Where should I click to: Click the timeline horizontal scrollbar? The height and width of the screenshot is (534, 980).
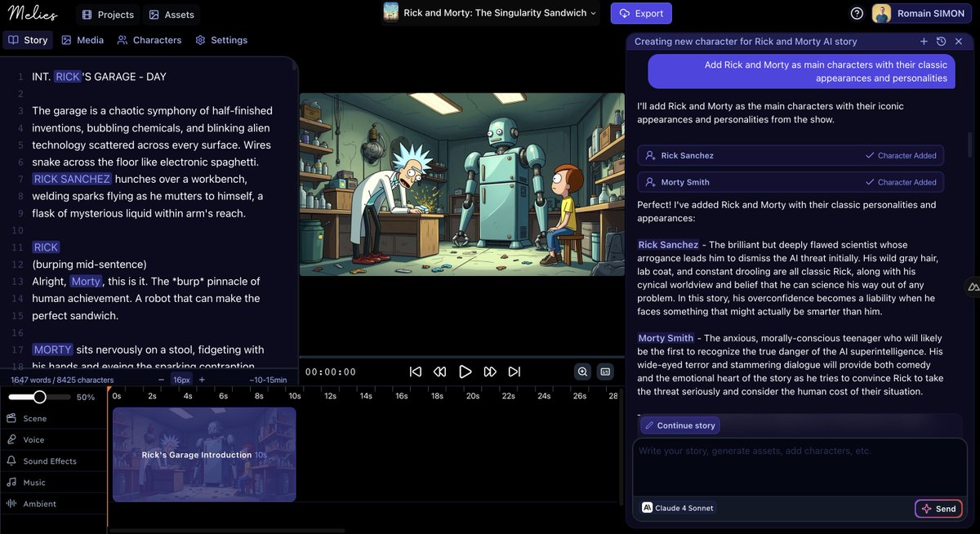pyautogui.click(x=226, y=531)
